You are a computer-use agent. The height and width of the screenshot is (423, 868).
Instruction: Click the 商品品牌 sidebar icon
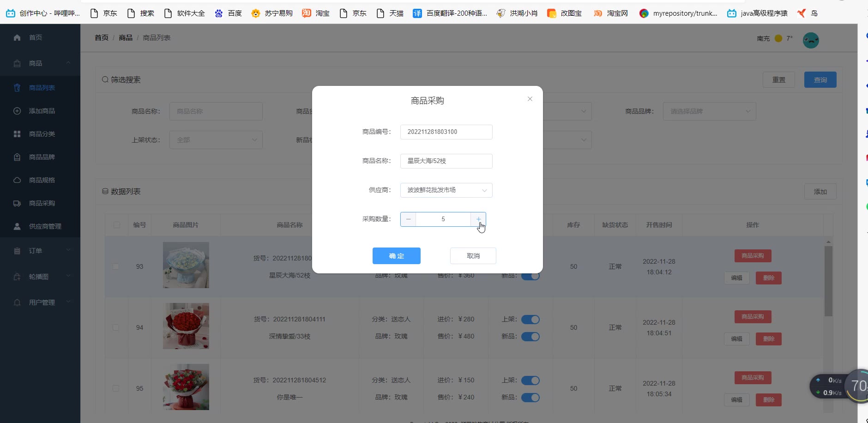[17, 157]
